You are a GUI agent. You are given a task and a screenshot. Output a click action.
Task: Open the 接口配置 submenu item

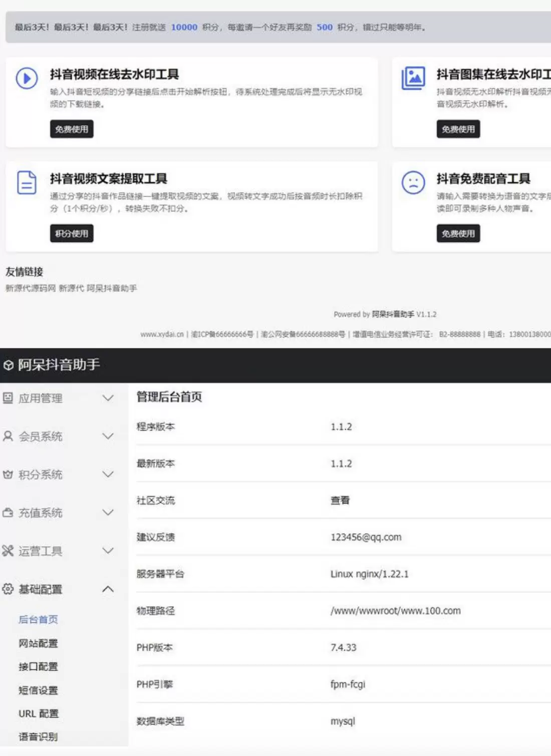coord(38,666)
